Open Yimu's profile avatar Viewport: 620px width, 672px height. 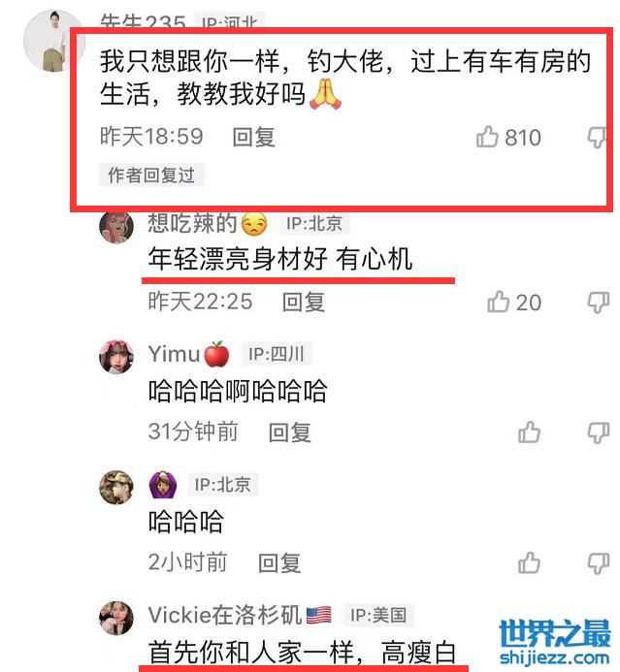(x=116, y=357)
